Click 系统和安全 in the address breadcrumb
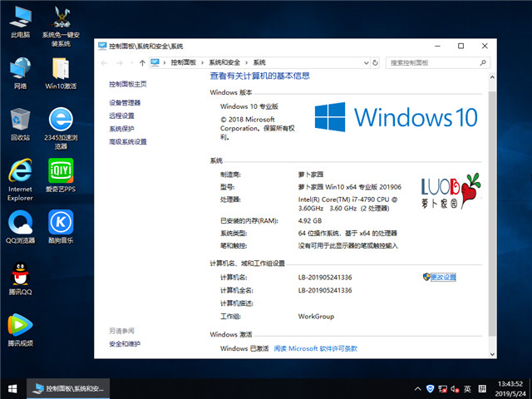The image size is (532, 399). pos(224,62)
